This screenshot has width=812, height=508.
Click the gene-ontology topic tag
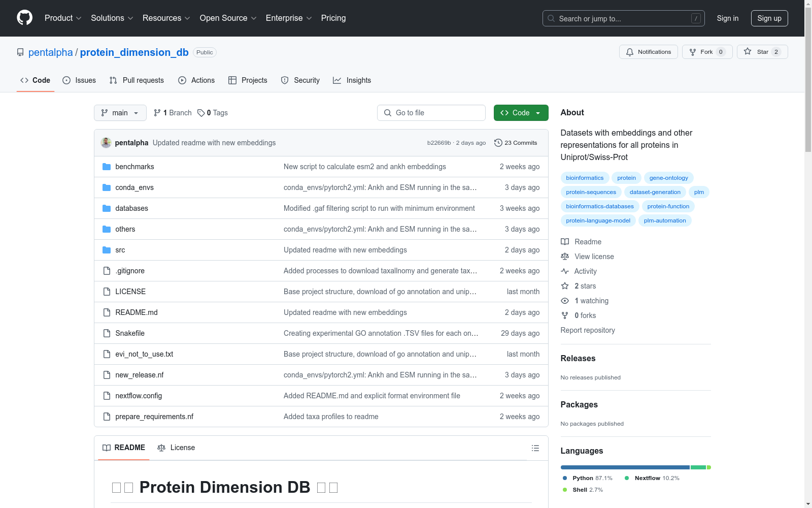[x=669, y=178]
